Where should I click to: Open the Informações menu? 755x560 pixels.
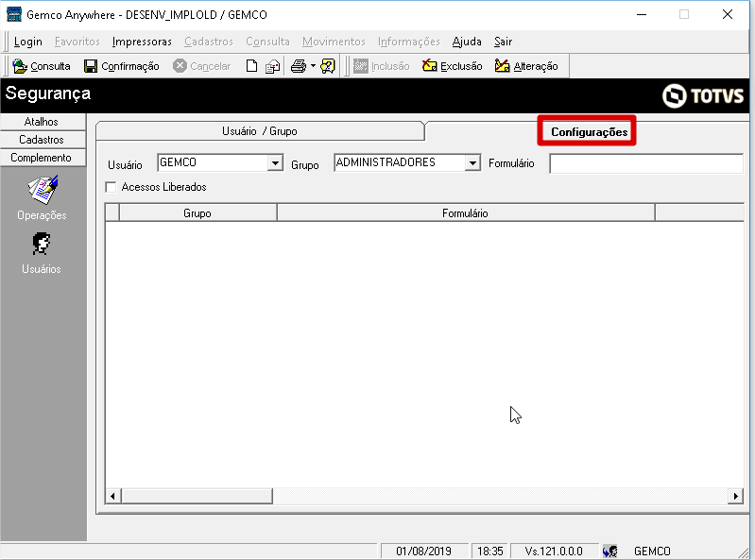point(409,42)
